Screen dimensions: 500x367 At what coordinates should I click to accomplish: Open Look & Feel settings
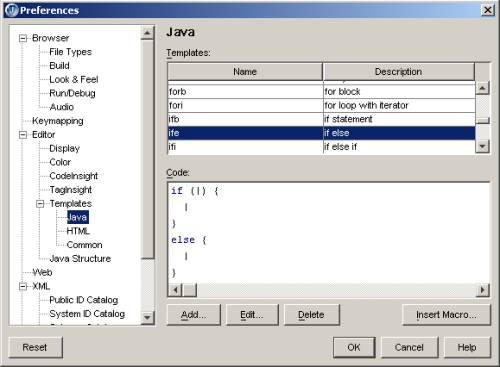(x=74, y=80)
